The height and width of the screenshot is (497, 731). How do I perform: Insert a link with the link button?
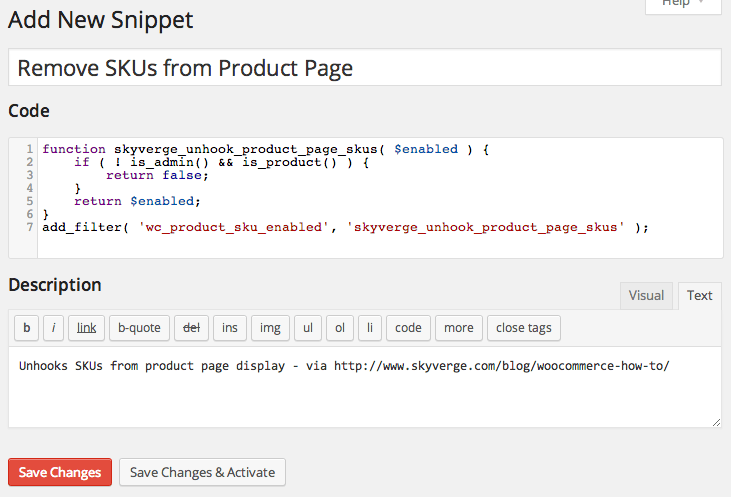pyautogui.click(x=87, y=328)
